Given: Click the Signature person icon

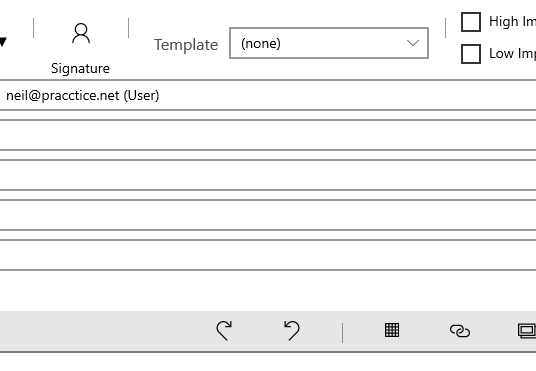Looking at the screenshot, I should (81, 33).
